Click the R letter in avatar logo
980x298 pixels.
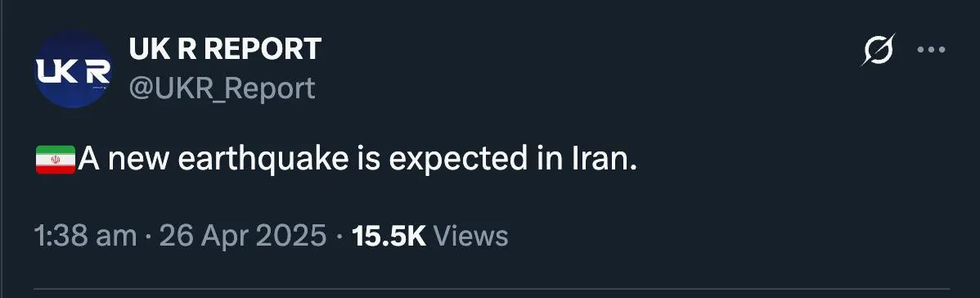(x=97, y=71)
